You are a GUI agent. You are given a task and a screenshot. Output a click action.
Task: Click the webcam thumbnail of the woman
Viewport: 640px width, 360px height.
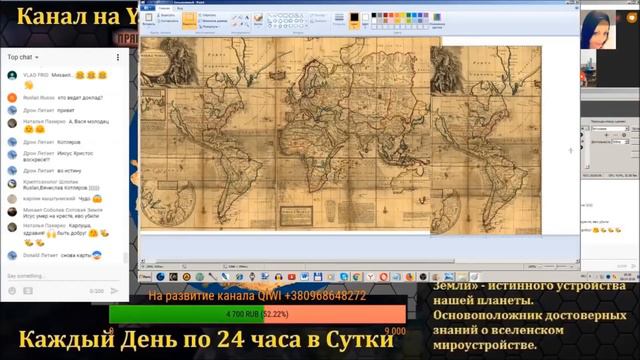click(x=598, y=30)
